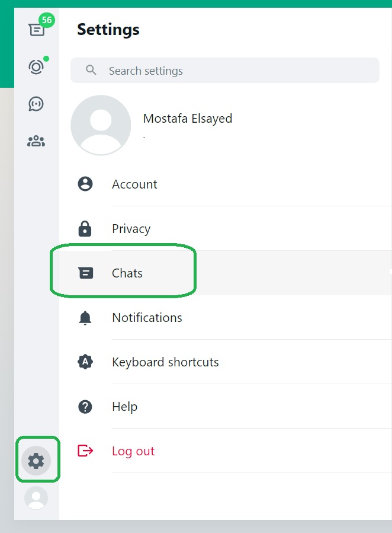The width and height of the screenshot is (392, 533).
Task: Click the Help question mark icon
Action: 85,407
